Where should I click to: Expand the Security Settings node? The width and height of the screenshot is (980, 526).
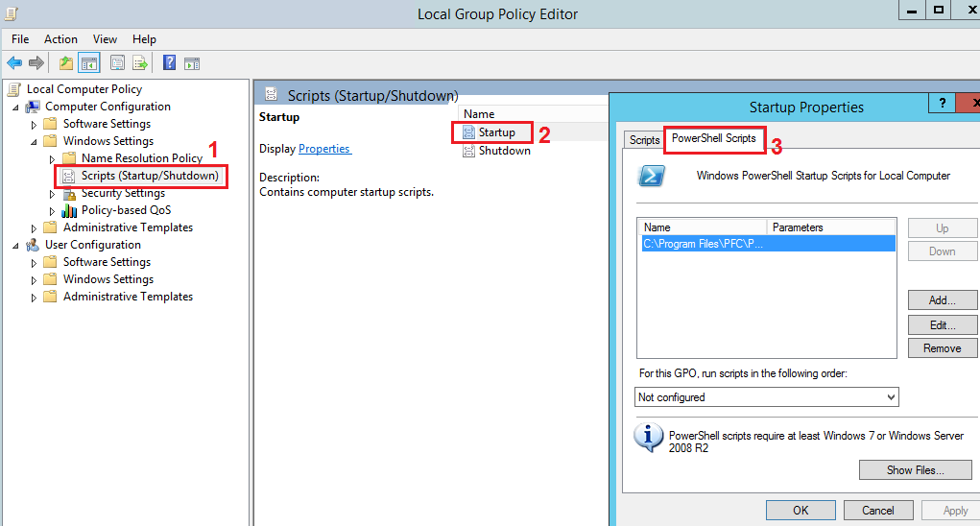53,194
